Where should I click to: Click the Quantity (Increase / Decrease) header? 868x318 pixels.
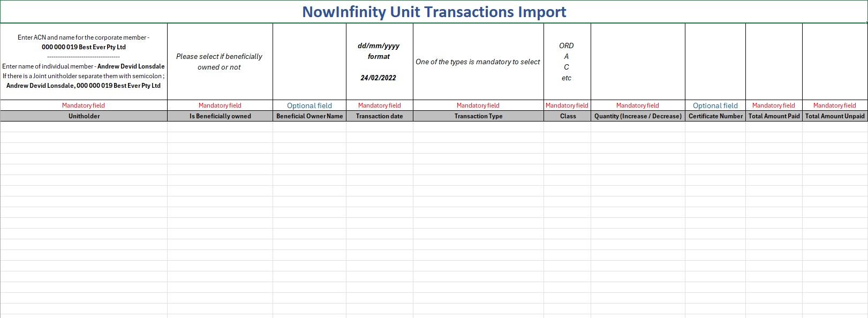[638, 116]
